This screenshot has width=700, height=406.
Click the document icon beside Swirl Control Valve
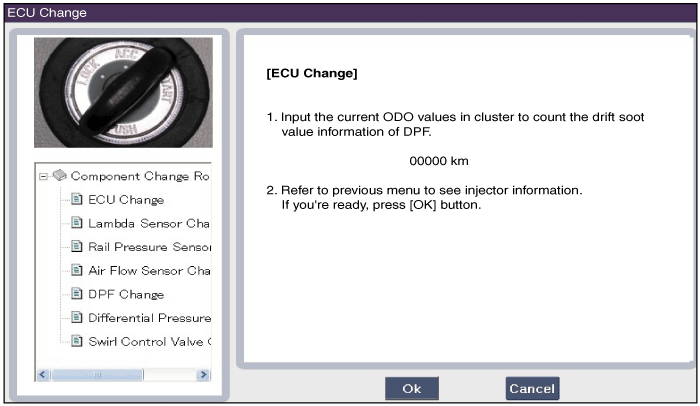[77, 341]
